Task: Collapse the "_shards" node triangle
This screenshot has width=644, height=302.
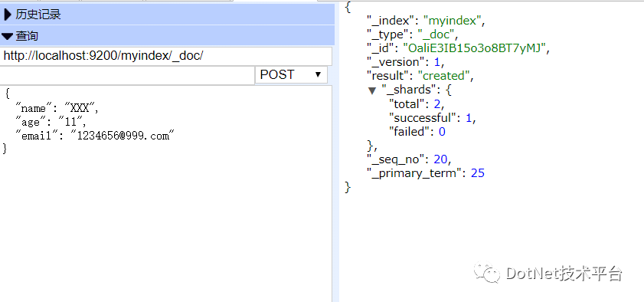Action: coord(372,90)
